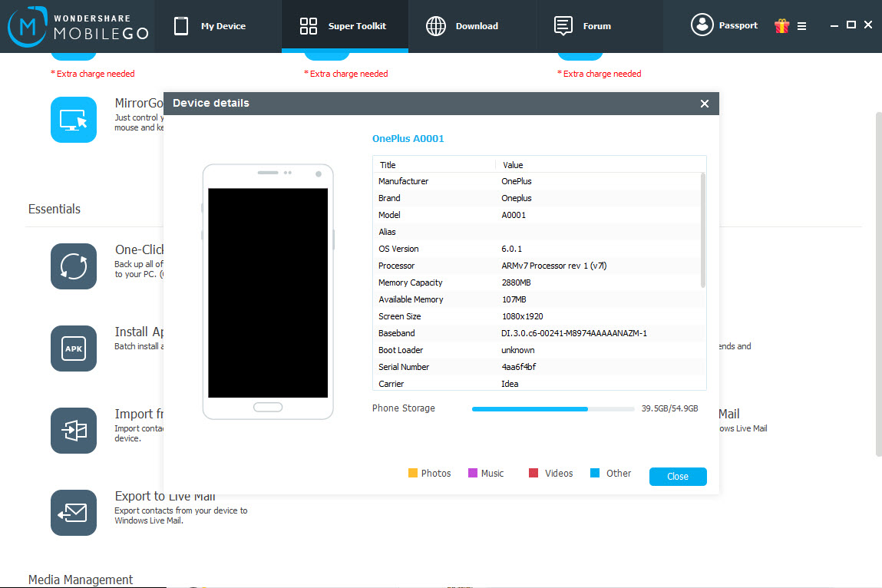
Task: Launch MirrorGo screen mirroring icon
Action: pyautogui.click(x=74, y=120)
